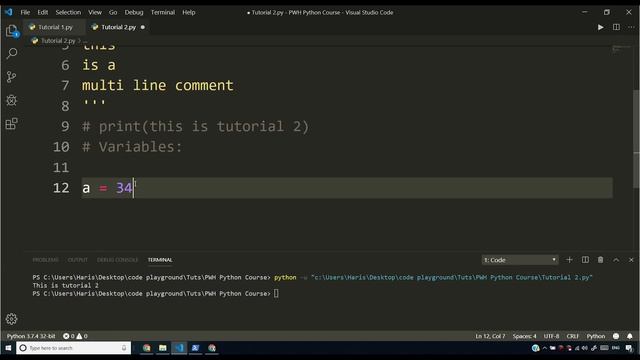Kill terminal with trash icon
This screenshot has height=360, width=640.
pyautogui.click(x=600, y=260)
